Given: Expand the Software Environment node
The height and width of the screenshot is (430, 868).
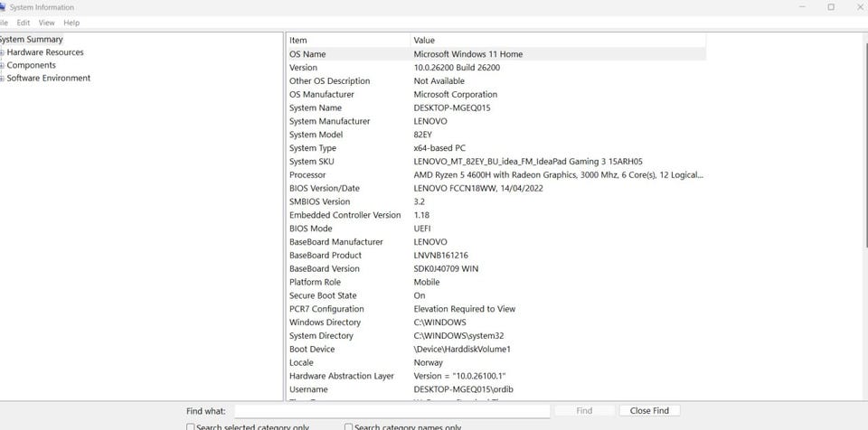Looking at the screenshot, I should pyautogui.click(x=2, y=79).
